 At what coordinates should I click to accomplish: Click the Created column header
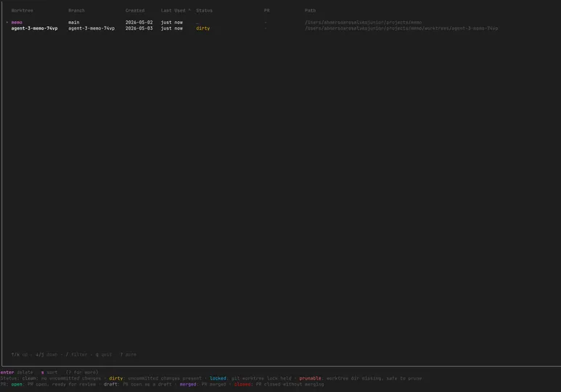(x=135, y=10)
